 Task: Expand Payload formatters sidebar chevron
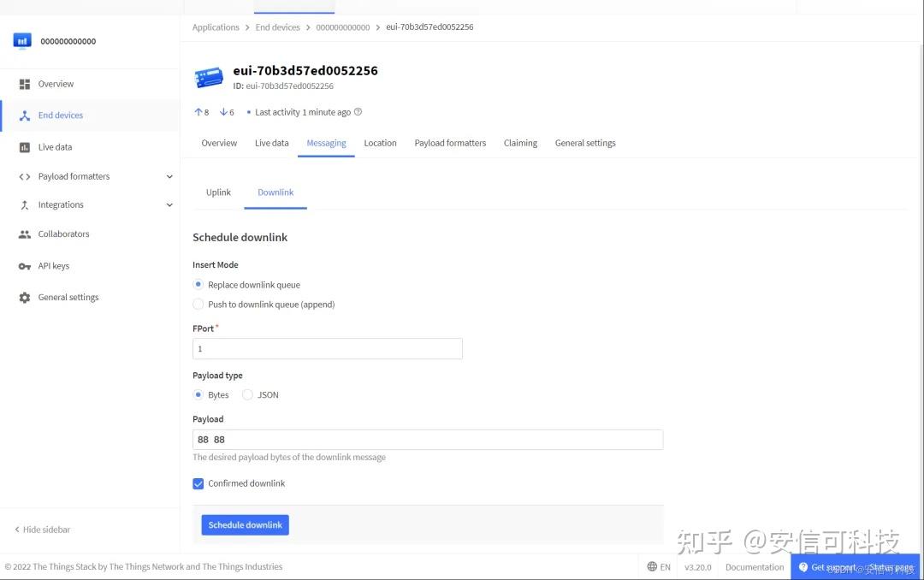point(169,177)
